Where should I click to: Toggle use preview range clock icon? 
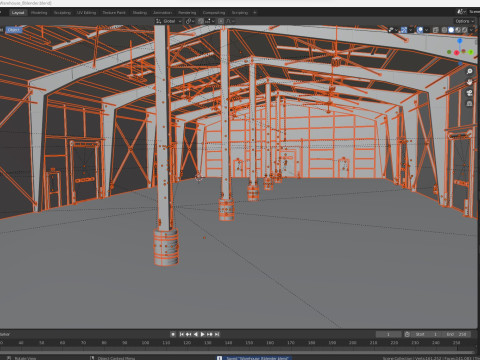click(407, 334)
